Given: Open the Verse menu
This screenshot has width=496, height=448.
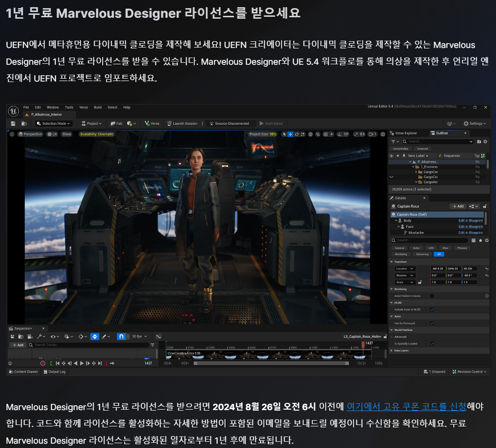Looking at the screenshot, I should [83, 107].
